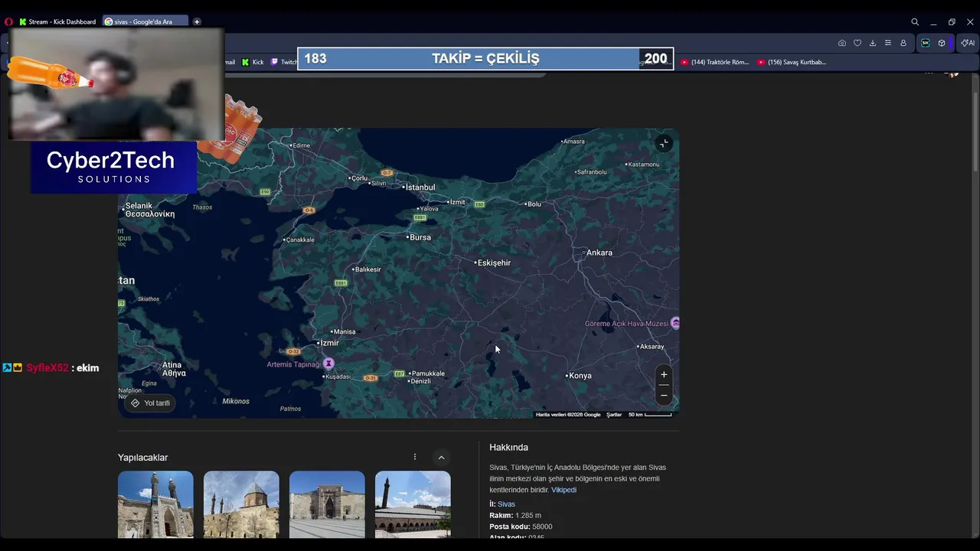Screen dimensions: 980x551
Task: Minimize the Opera browser window
Action: pyautogui.click(x=933, y=21)
